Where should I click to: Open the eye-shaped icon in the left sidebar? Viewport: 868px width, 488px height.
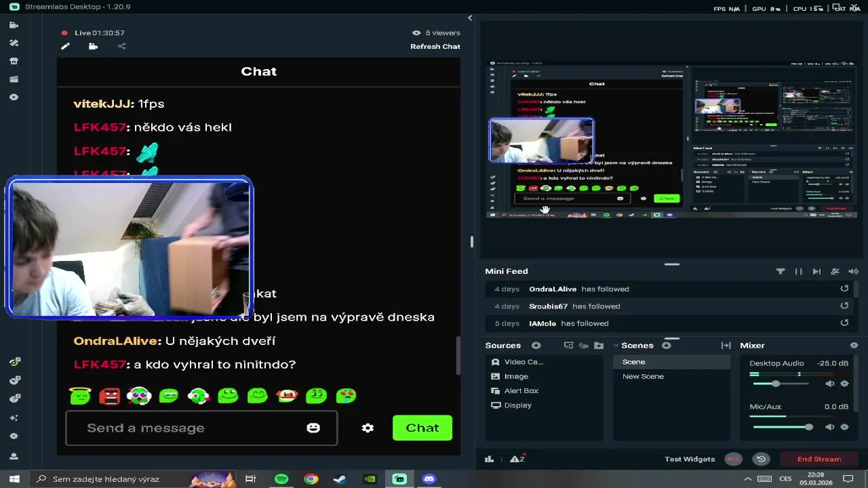14,97
